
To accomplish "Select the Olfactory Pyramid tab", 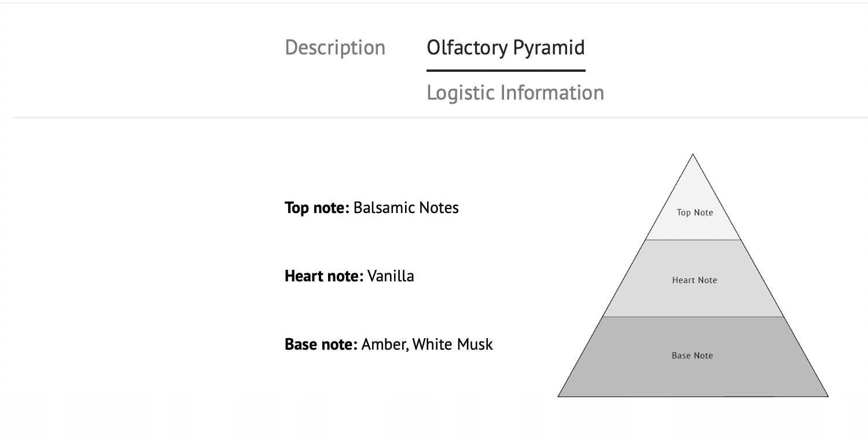I will coord(506,47).
